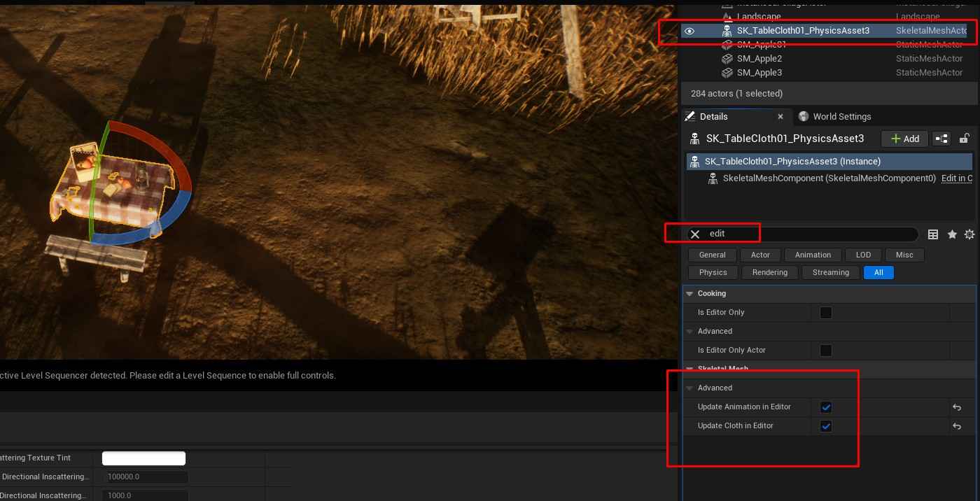This screenshot has height=501, width=980.
Task: Collapse the Advanced section under Skeletal Mesh
Action: click(x=690, y=388)
